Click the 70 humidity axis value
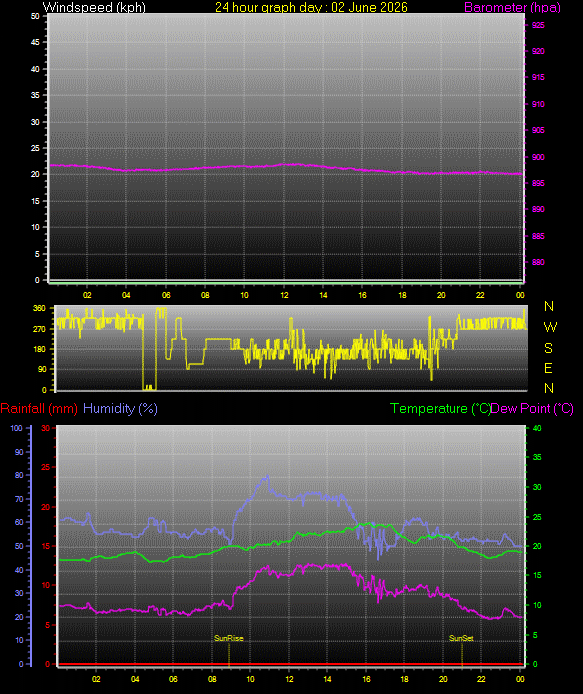This screenshot has width=583, height=694. [19, 499]
